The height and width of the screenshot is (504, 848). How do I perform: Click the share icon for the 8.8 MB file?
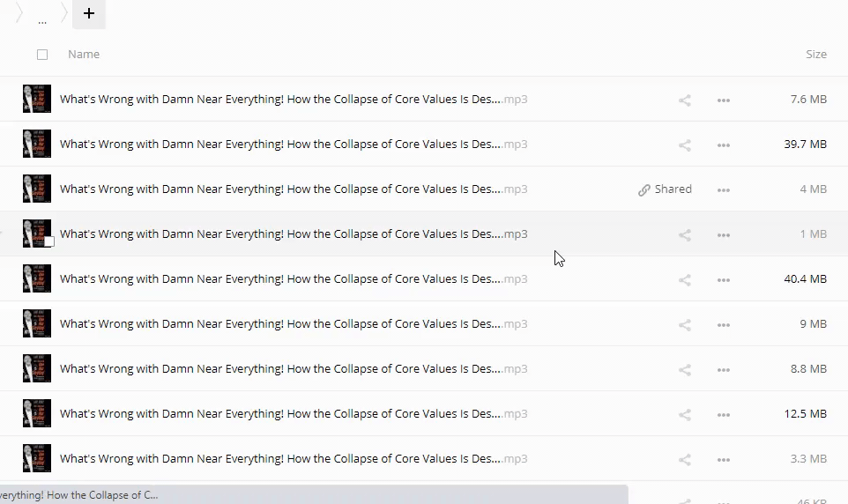coord(684,369)
